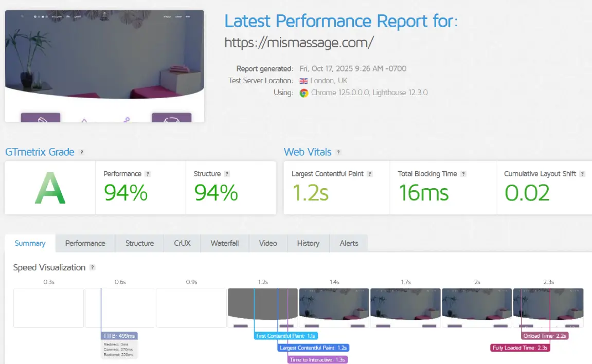The height and width of the screenshot is (364, 592).
Task: Click the Performance score help icon
Action: pos(148,174)
